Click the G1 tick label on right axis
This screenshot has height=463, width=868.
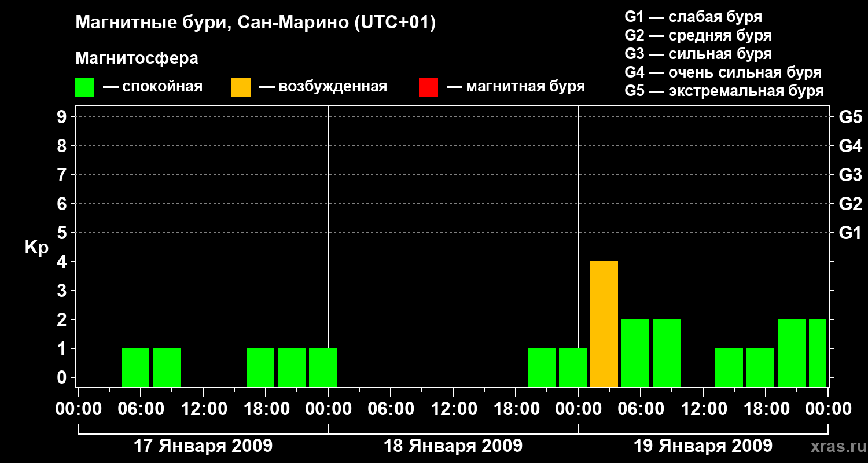tap(850, 233)
